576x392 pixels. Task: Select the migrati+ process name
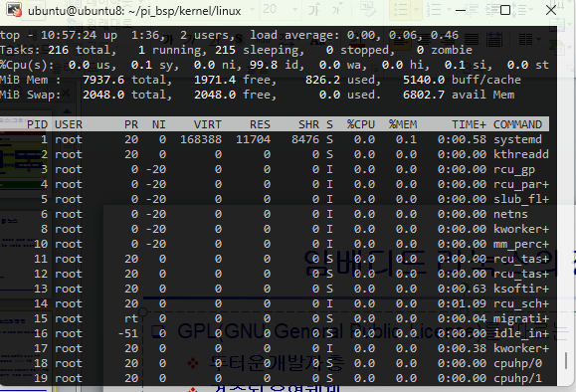[x=521, y=318]
